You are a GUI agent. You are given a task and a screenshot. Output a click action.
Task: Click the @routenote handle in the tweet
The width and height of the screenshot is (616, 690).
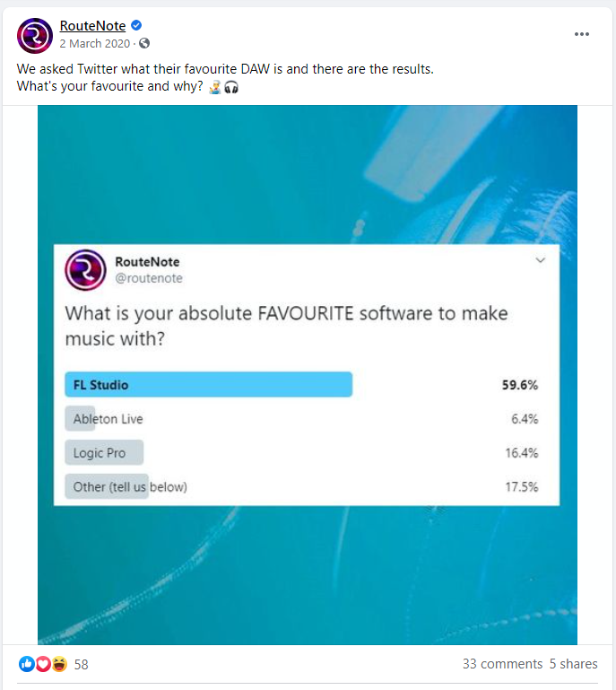click(149, 278)
